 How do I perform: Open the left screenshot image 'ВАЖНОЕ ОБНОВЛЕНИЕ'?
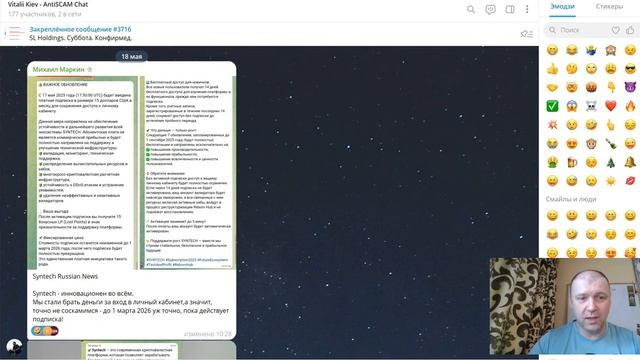[x=83, y=173]
